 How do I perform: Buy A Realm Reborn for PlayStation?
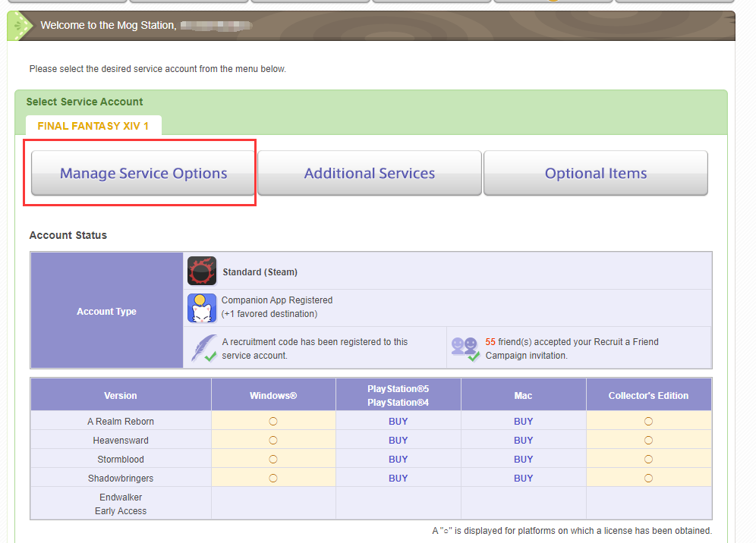(x=398, y=421)
